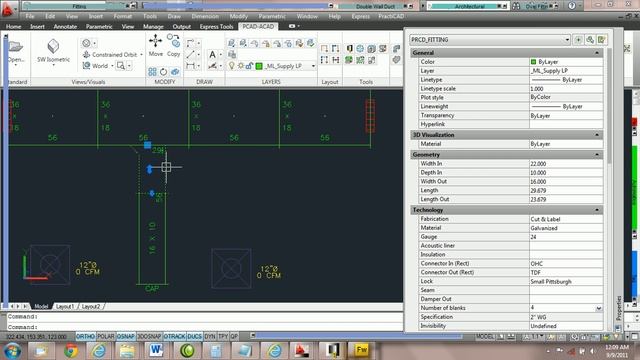This screenshot has height=360, width=640.
Task: Click the MODEL button in status bar
Action: (x=484, y=336)
